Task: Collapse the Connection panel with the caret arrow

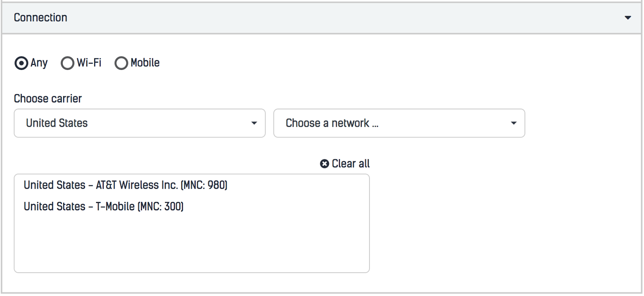Action: coord(627,18)
